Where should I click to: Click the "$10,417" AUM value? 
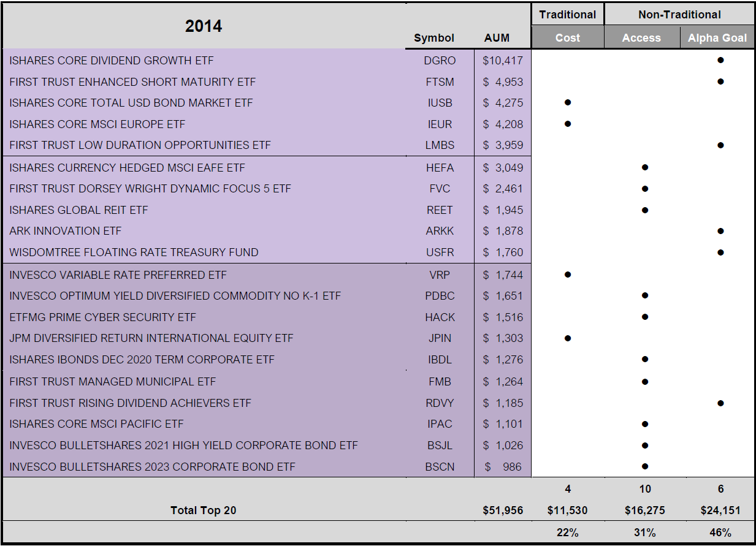point(503,61)
